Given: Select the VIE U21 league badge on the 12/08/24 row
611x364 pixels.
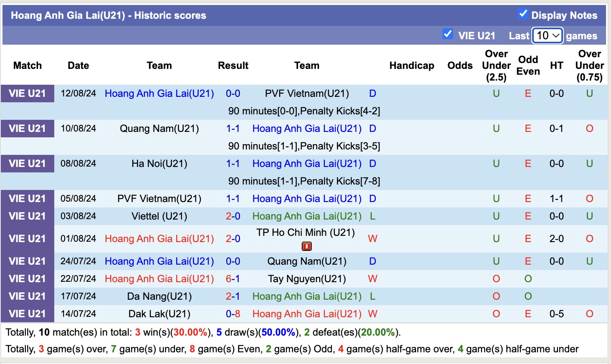Looking at the screenshot, I should [x=28, y=94].
